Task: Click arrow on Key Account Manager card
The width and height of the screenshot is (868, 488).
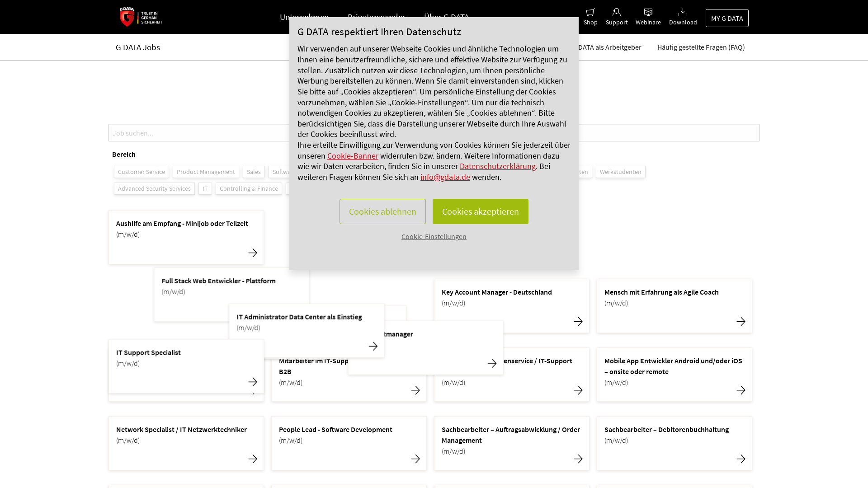Action: (x=578, y=322)
